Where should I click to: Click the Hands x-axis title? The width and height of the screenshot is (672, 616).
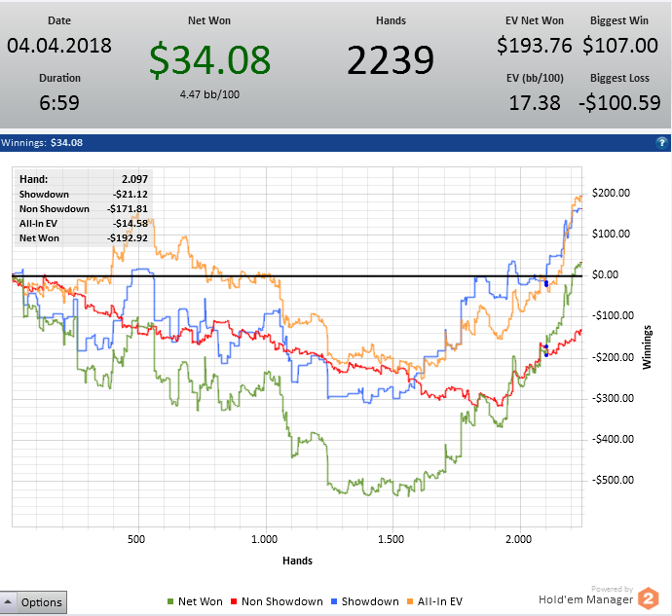[297, 561]
